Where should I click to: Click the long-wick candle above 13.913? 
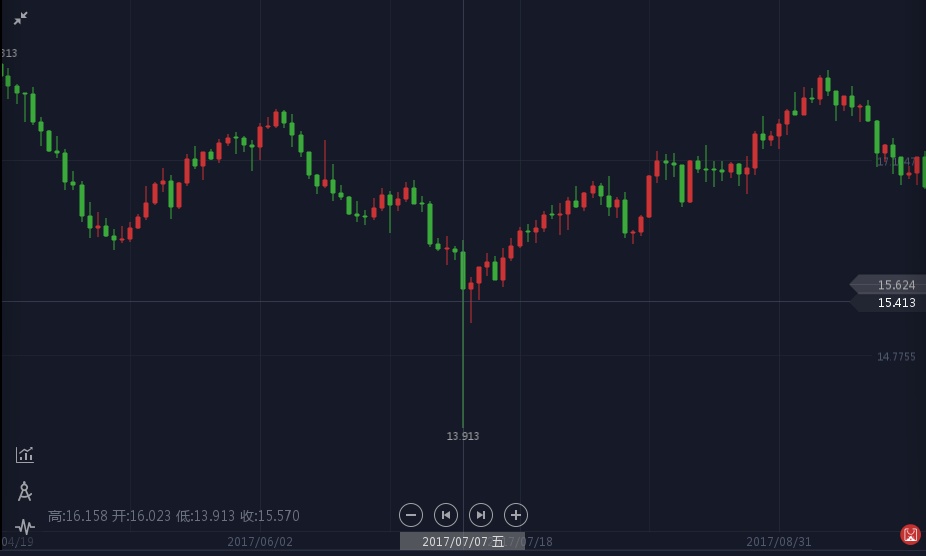point(463,340)
